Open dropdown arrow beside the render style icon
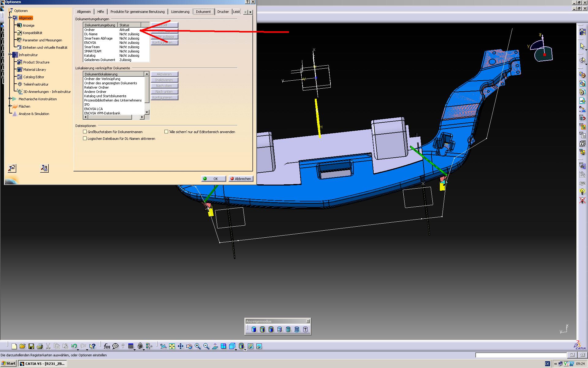The height and width of the screenshot is (368, 588). (x=245, y=350)
